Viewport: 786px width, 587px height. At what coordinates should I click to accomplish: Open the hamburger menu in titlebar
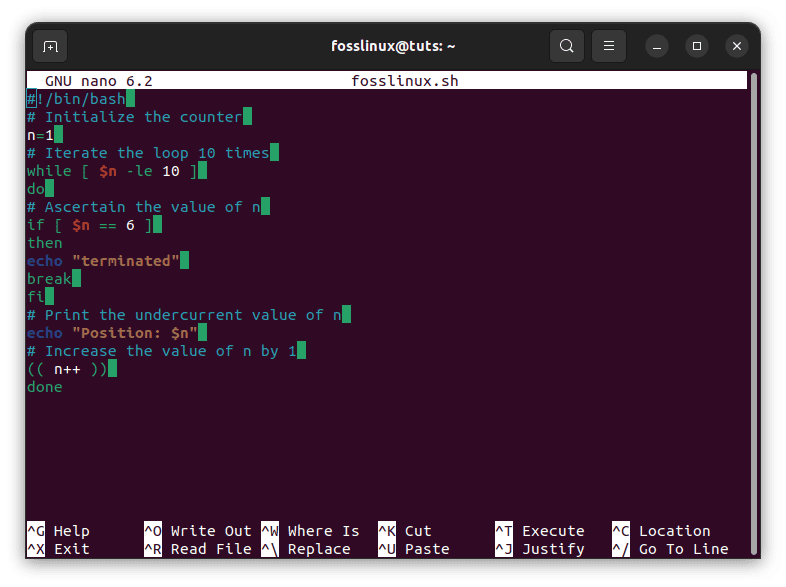pyautogui.click(x=608, y=46)
